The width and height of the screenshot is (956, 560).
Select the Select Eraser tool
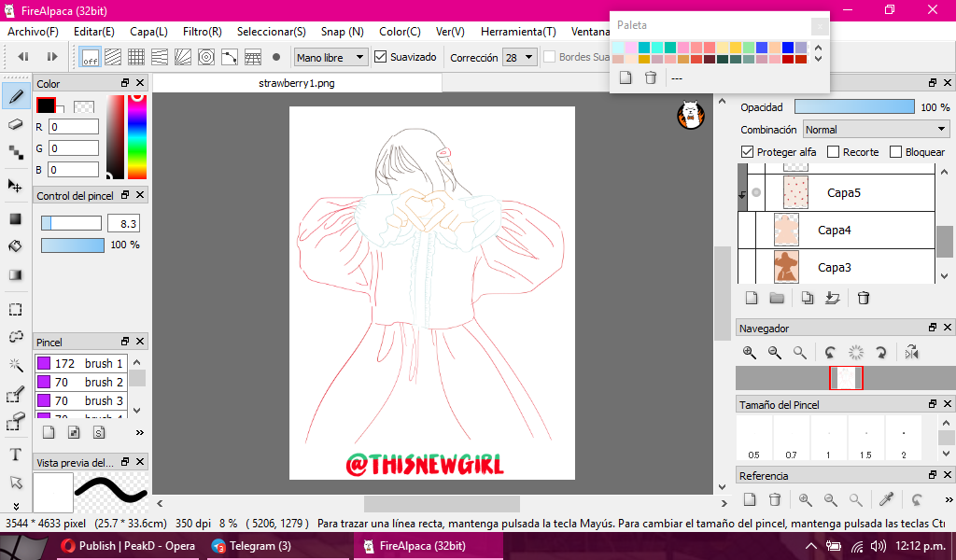coord(16,421)
